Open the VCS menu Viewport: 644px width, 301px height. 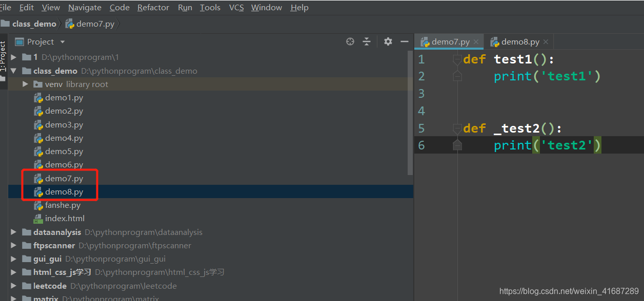click(x=236, y=7)
